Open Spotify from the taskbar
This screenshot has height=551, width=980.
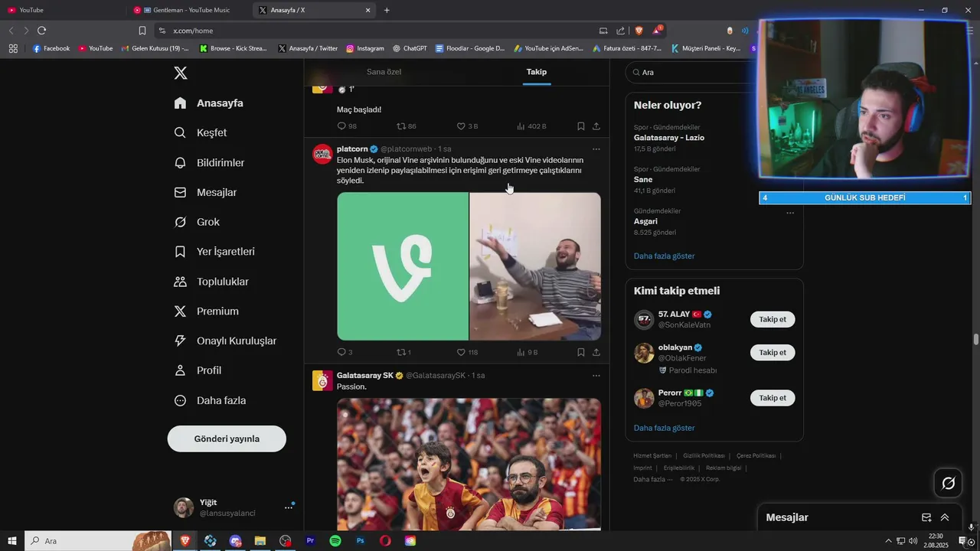pyautogui.click(x=335, y=541)
